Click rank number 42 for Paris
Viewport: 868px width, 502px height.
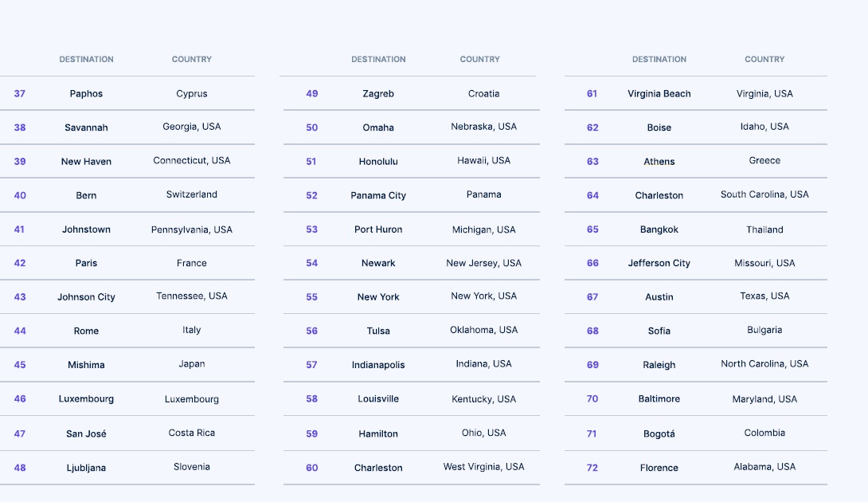(20, 263)
